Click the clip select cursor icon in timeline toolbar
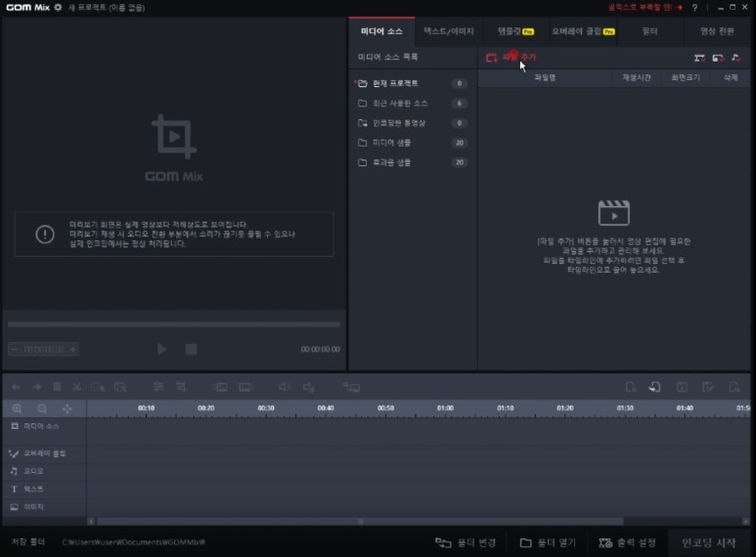 click(x=98, y=387)
